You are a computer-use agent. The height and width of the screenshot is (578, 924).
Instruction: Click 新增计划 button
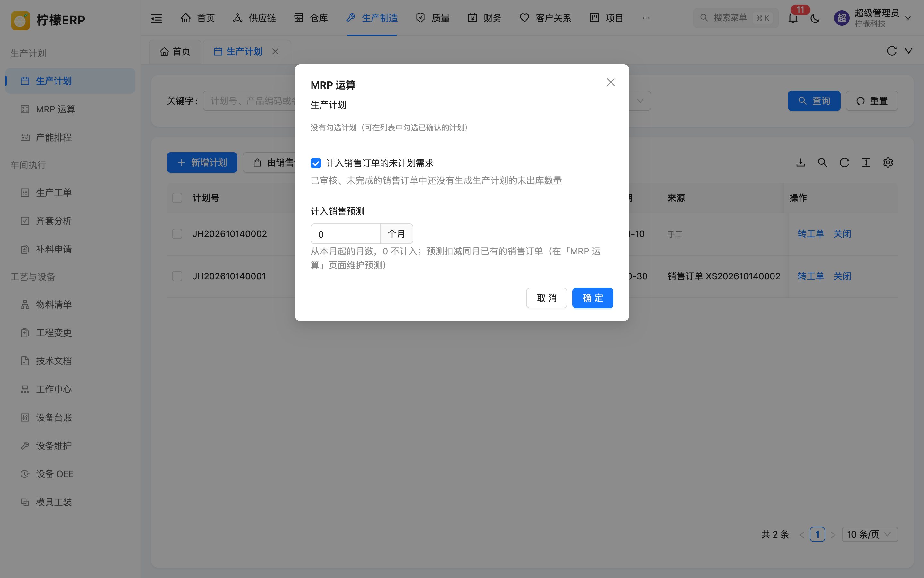[x=202, y=162]
